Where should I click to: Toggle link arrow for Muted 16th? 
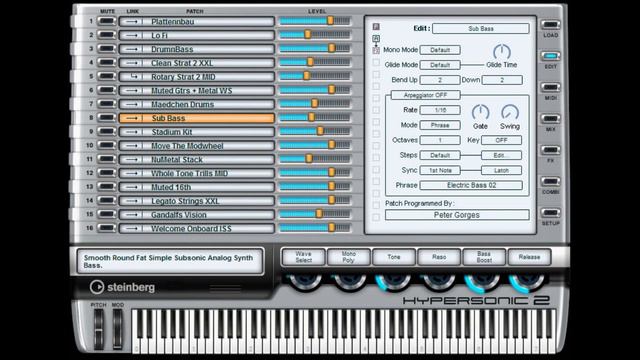pos(131,187)
